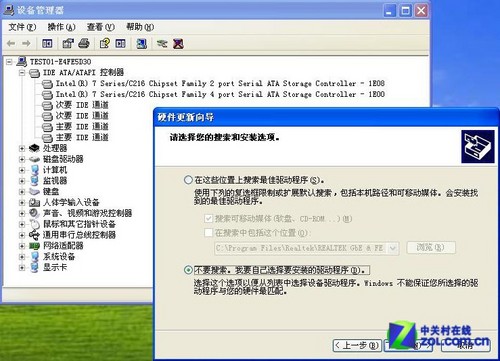Image resolution: width=500 pixels, height=361 pixels.
Task: Collapse the TEST01-E4FE5D30 root node
Action: [x=9, y=62]
